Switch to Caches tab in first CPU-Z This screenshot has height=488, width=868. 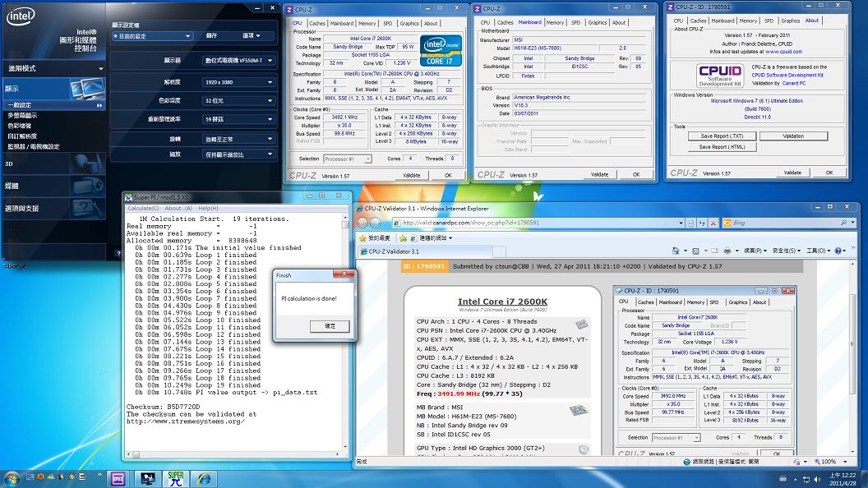click(317, 23)
